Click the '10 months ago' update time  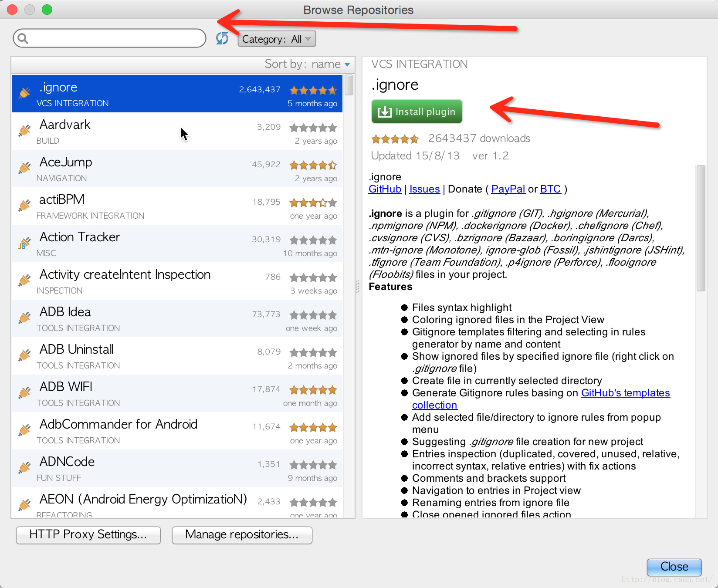click(310, 253)
